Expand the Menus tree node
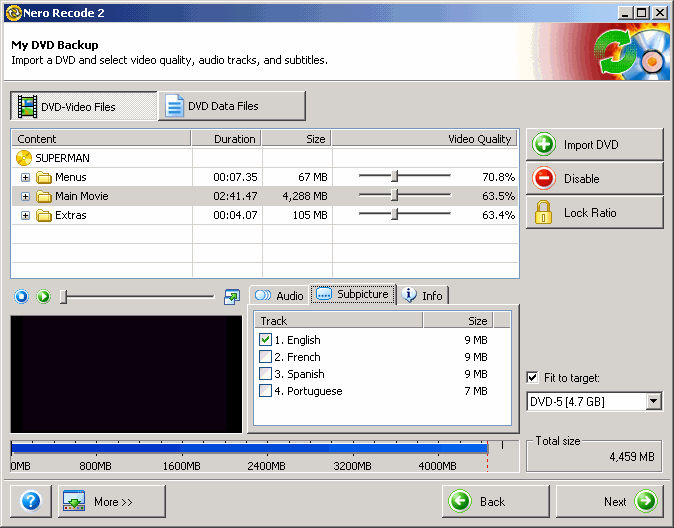 click(26, 177)
